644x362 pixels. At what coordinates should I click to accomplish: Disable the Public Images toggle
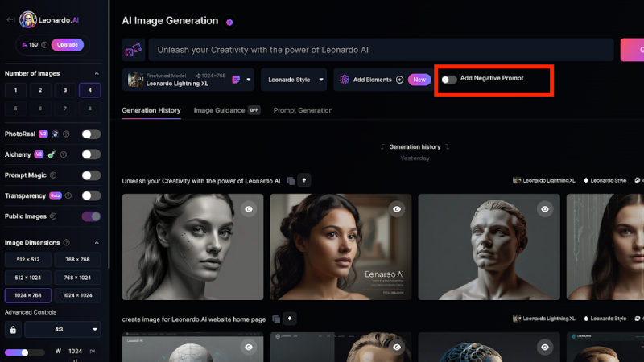91,216
